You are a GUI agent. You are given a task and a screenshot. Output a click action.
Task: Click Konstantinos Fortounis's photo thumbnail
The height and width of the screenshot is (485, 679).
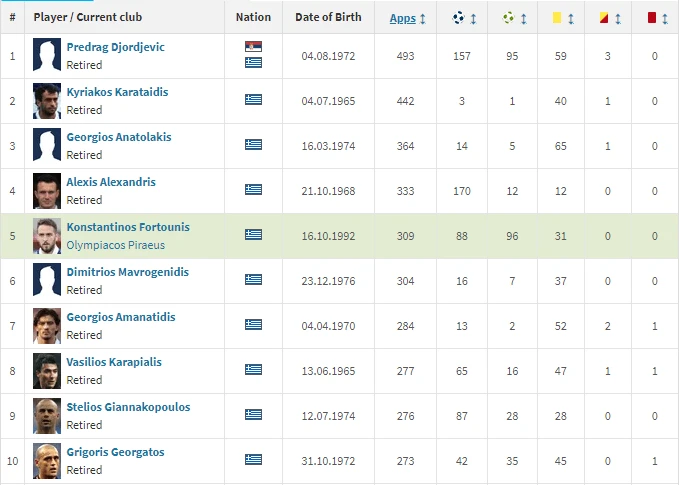tap(46, 234)
